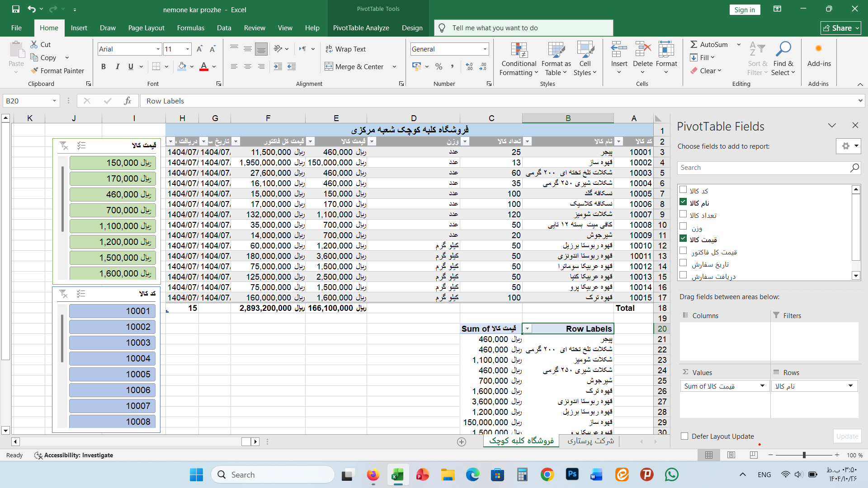Click the zoom slider in status bar
Image resolution: width=868 pixels, height=488 pixels.
(804, 455)
